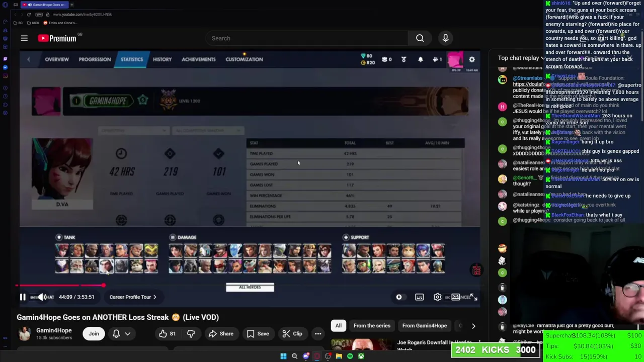Click the in-game notification bell
Viewport: 644px width, 362px height.
pyautogui.click(x=421, y=59)
